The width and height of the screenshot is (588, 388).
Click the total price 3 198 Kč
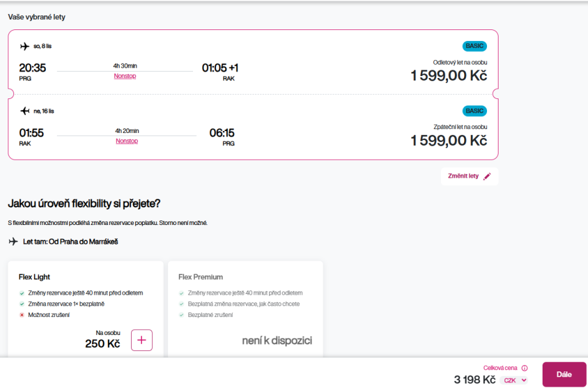click(x=474, y=380)
